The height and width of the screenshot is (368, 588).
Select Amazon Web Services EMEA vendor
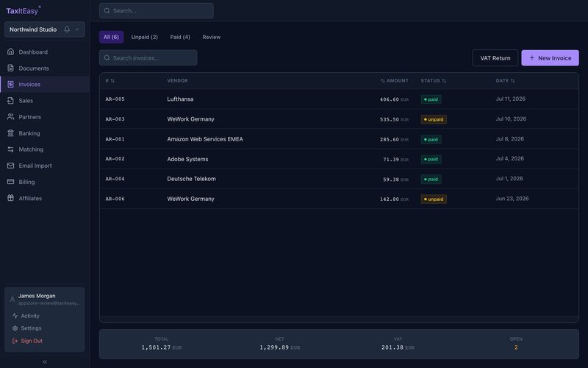(205, 139)
